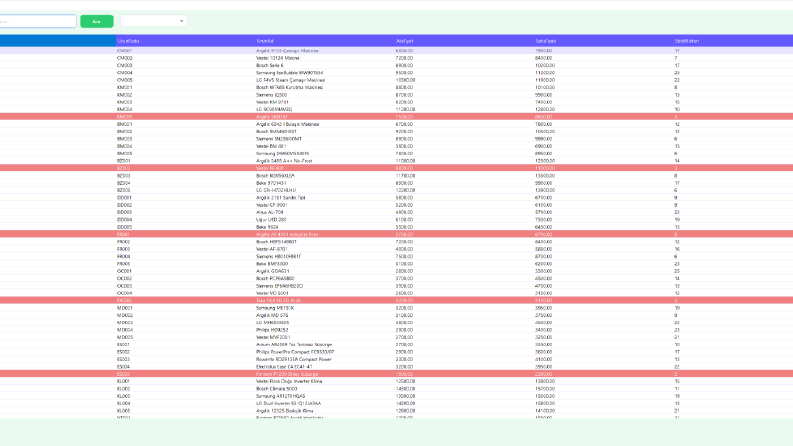Sort by the UrunAd column header
793x446 pixels.
coord(265,41)
